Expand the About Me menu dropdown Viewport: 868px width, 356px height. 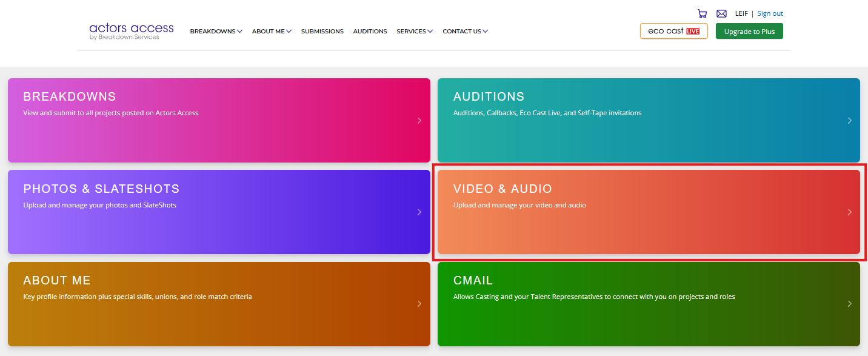(x=272, y=32)
